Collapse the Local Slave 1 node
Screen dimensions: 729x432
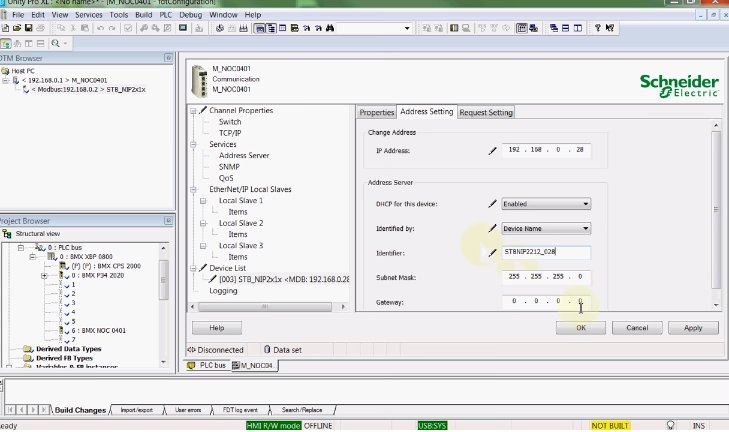click(x=203, y=201)
